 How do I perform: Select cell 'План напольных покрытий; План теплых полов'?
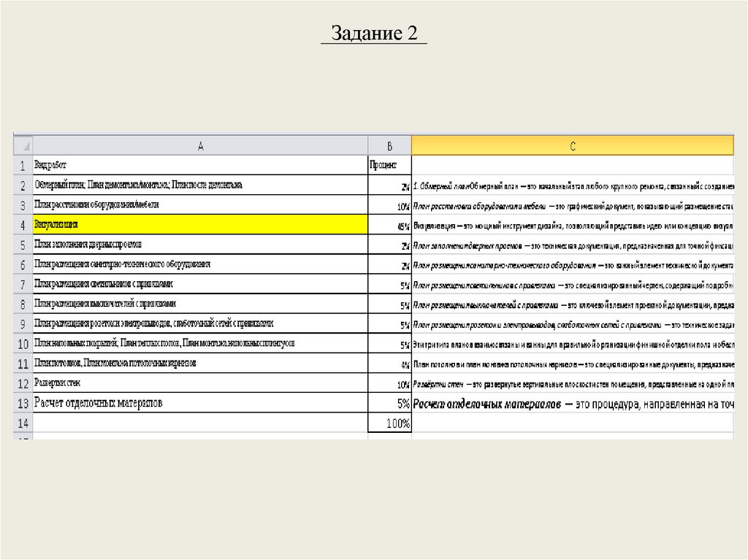200,343
